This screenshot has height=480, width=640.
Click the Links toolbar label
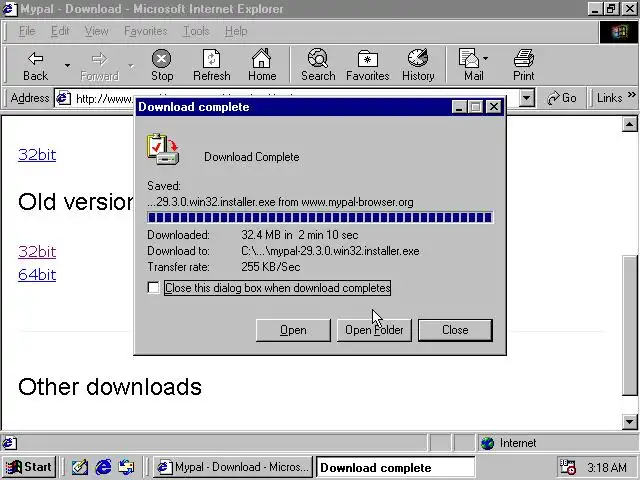click(609, 98)
